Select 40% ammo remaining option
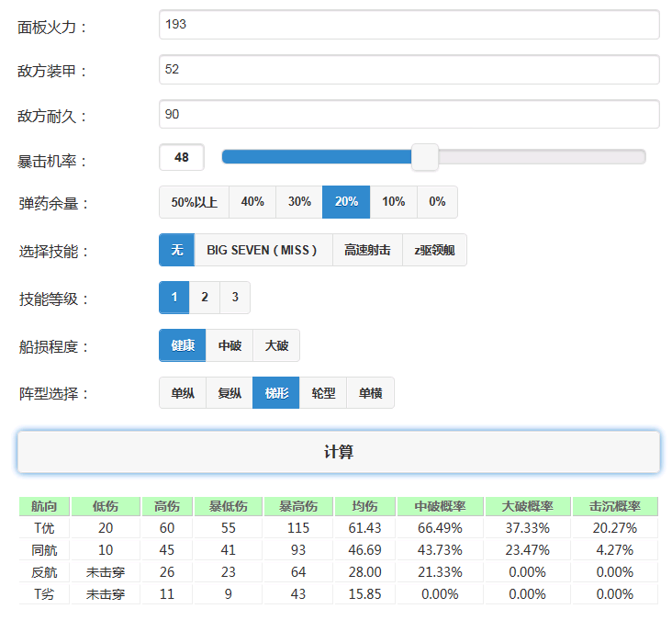This screenshot has width=672, height=620. [x=252, y=202]
